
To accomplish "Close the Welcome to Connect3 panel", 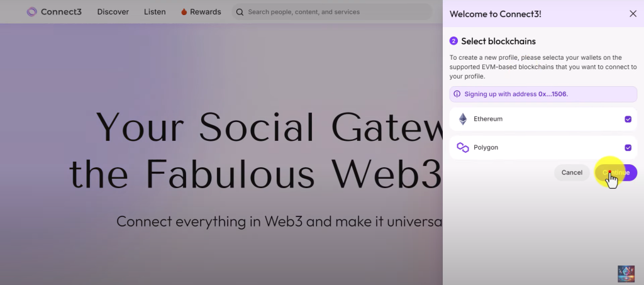I will pyautogui.click(x=633, y=14).
